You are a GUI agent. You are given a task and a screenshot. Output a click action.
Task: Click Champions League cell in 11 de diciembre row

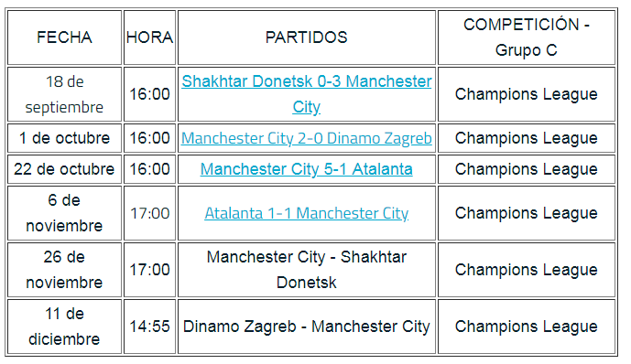[527, 327]
